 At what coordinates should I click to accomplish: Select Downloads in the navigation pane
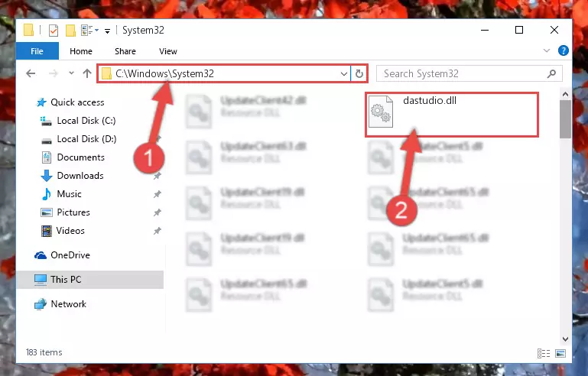click(x=80, y=176)
